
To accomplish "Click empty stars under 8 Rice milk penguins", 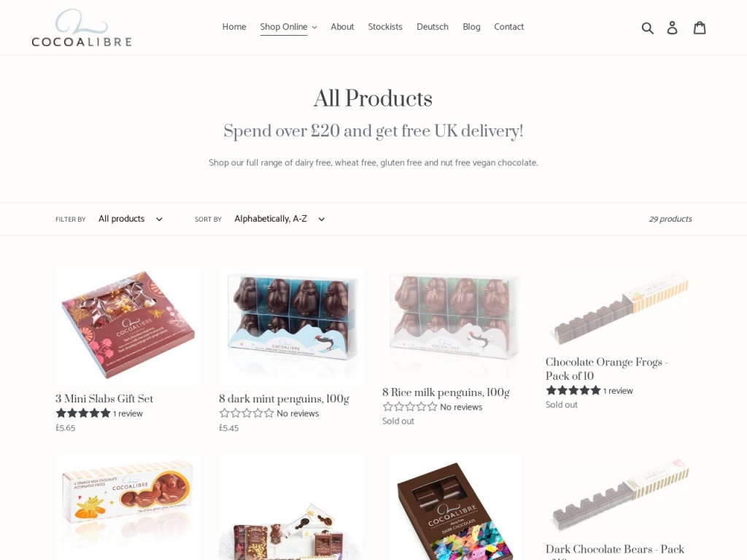I will pyautogui.click(x=410, y=407).
